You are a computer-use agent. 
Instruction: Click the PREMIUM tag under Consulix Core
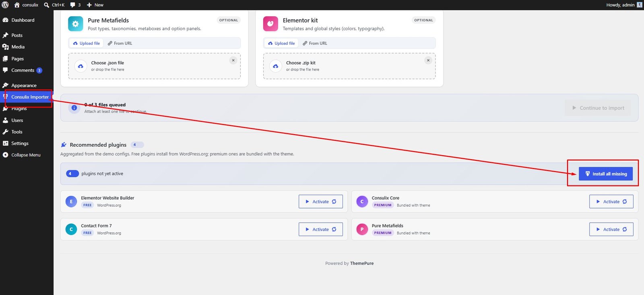(x=383, y=205)
